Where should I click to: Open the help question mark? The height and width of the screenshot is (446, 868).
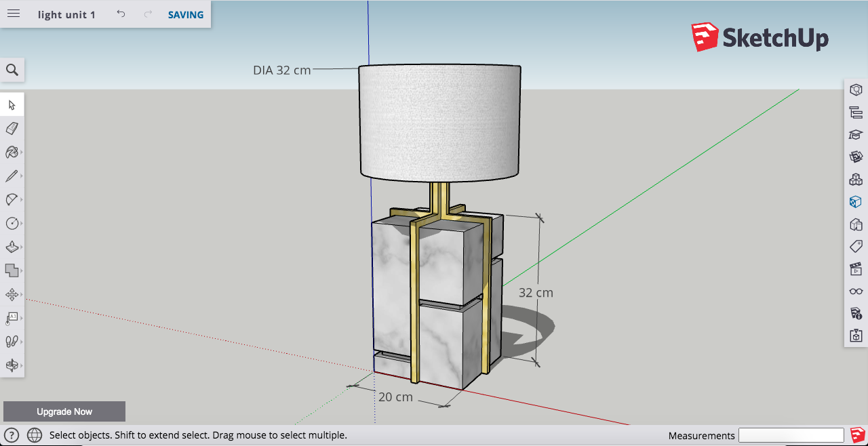(12, 435)
